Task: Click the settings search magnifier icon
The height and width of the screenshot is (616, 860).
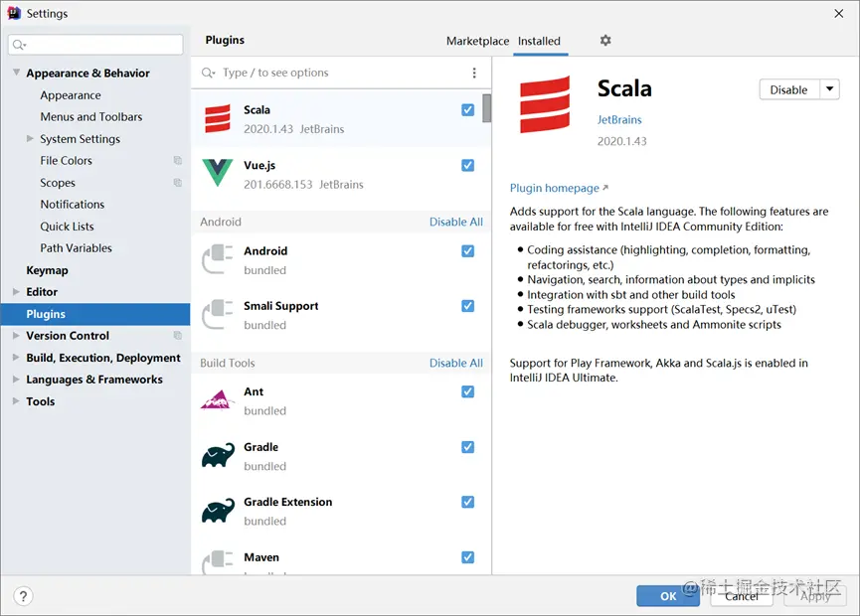Action: [x=19, y=45]
